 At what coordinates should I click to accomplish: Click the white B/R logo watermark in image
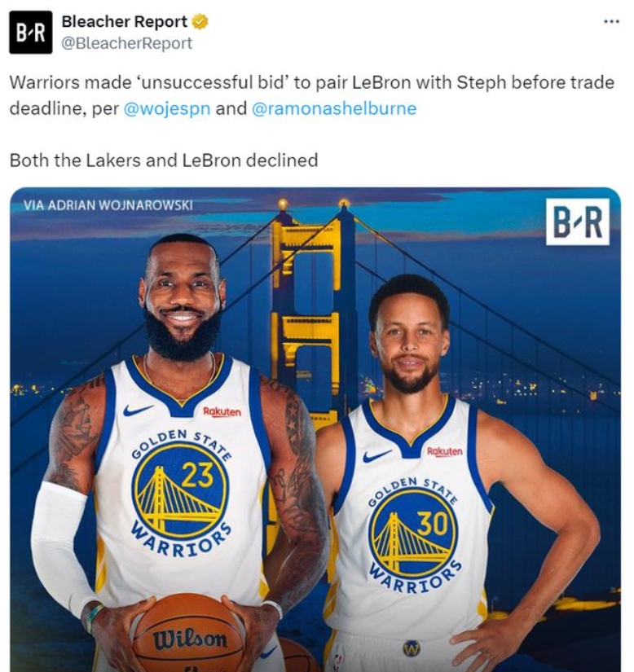(578, 222)
